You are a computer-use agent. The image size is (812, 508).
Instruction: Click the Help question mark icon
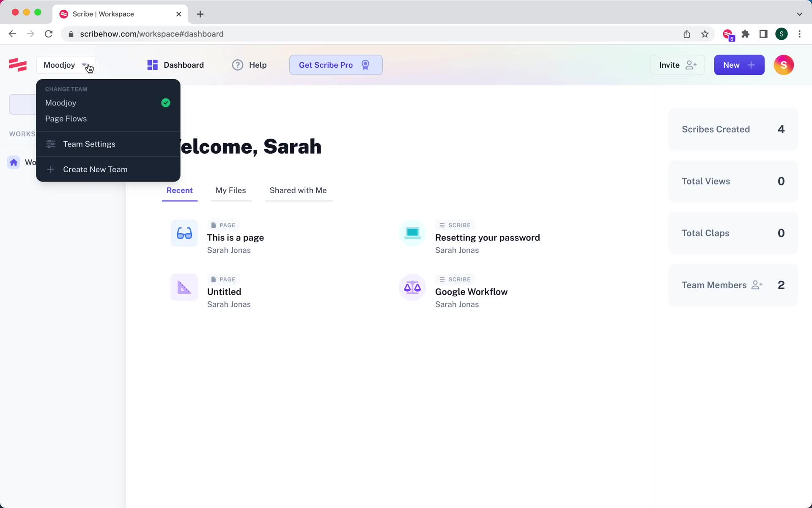click(237, 64)
